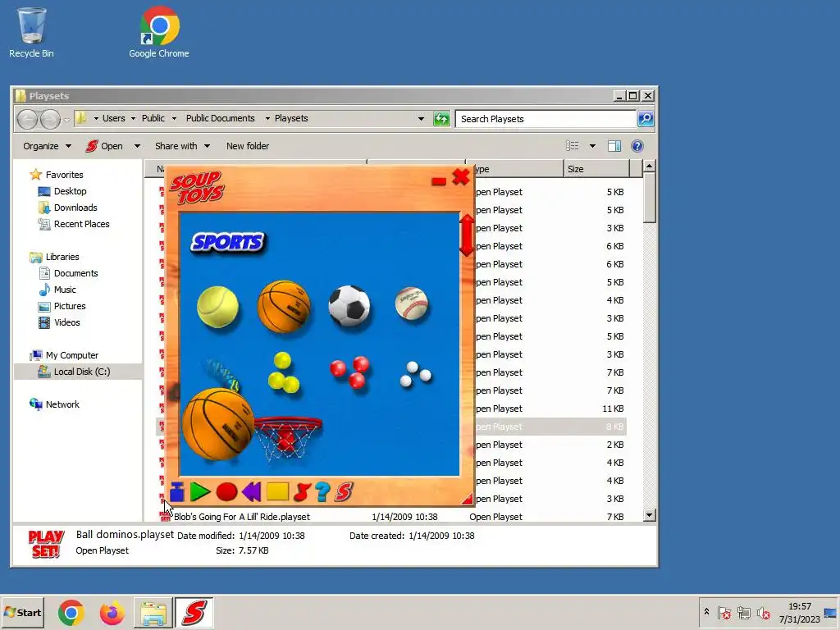Click New folder in Explorer toolbar
This screenshot has height=630, width=840.
pos(248,146)
